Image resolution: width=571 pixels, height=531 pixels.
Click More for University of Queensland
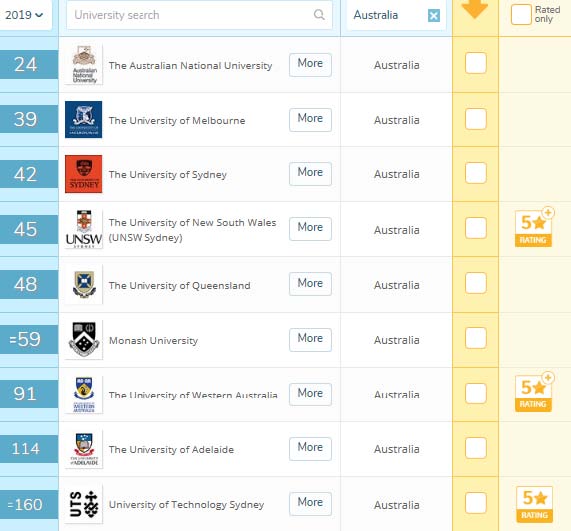tap(310, 284)
